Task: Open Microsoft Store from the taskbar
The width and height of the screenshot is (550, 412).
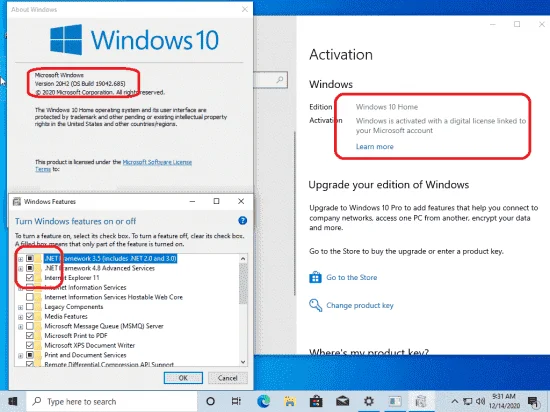Action: 316,401
